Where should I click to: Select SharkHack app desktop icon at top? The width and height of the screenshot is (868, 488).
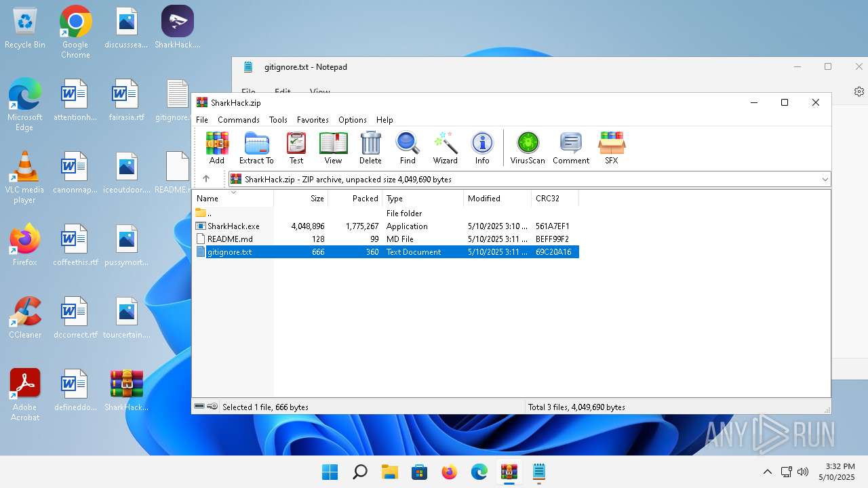click(x=178, y=28)
